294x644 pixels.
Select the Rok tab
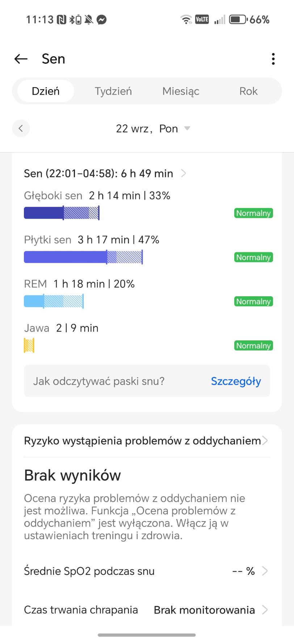(248, 91)
